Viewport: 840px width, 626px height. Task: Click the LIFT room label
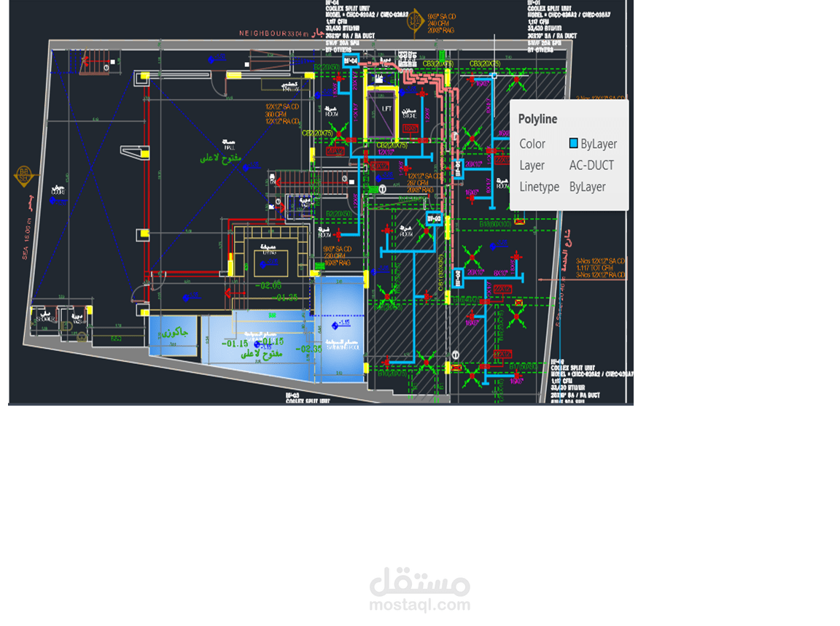point(386,109)
